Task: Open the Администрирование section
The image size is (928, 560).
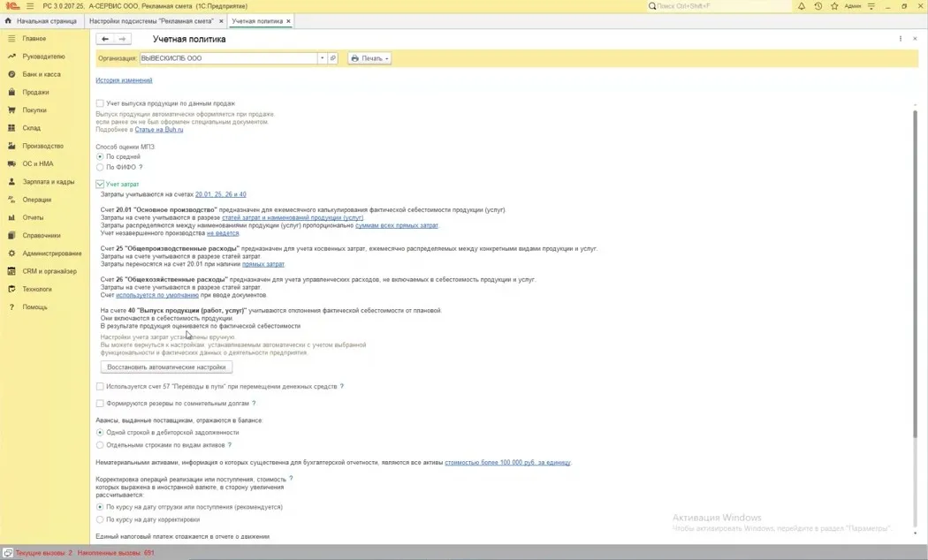Action: [52, 254]
